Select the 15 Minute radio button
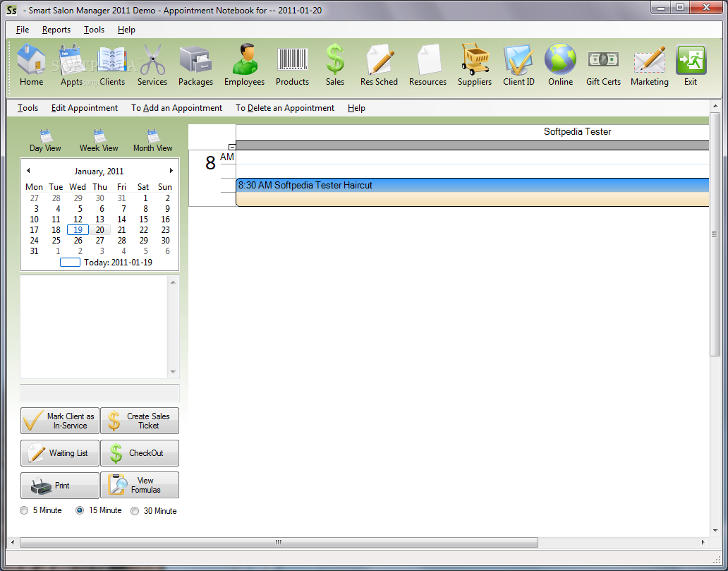 click(x=80, y=510)
